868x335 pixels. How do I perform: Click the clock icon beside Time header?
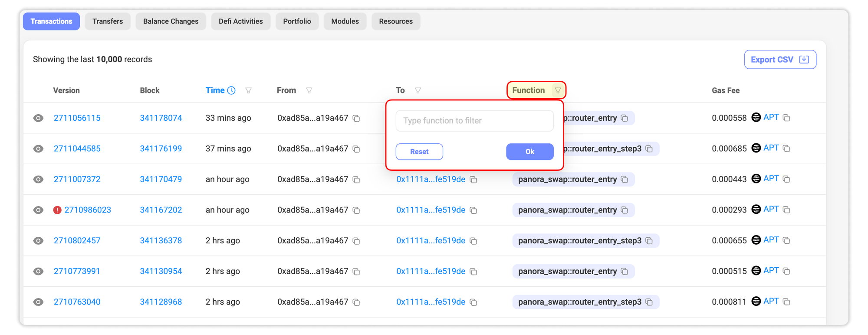[232, 90]
